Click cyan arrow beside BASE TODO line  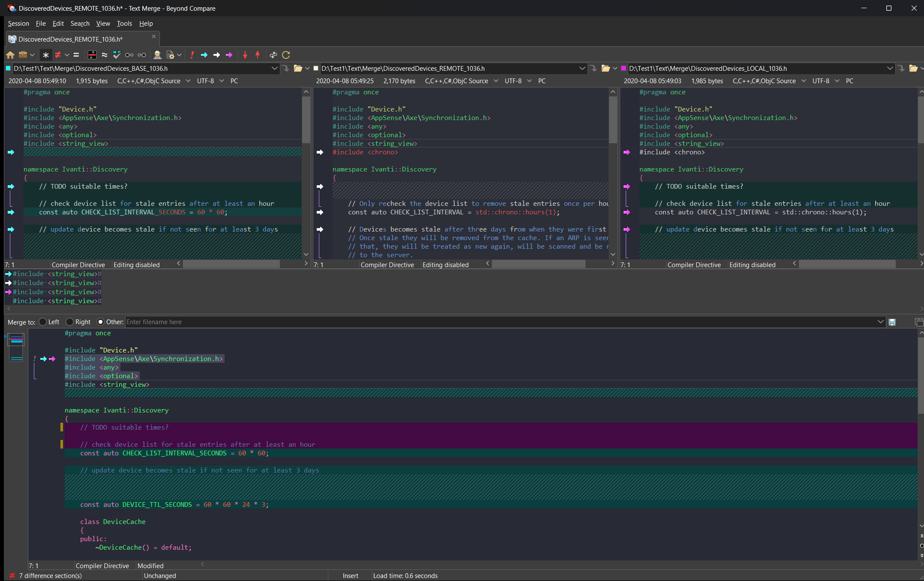[11, 187]
